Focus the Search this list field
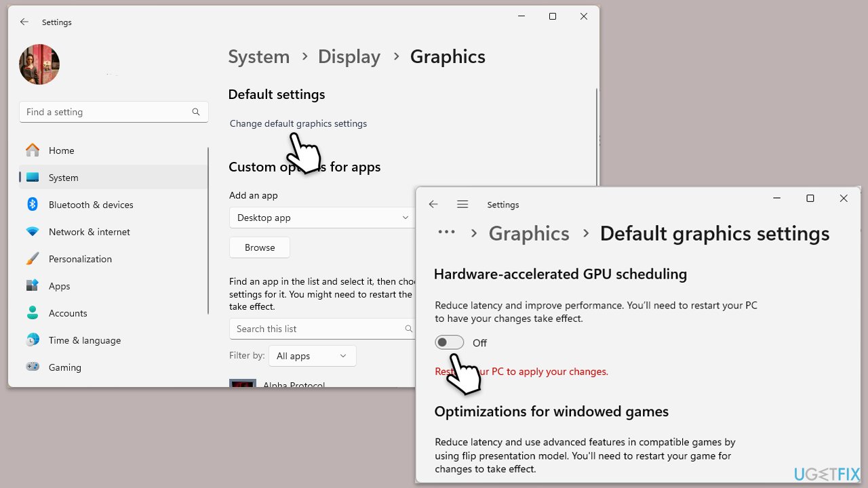The height and width of the screenshot is (488, 868). [x=322, y=329]
